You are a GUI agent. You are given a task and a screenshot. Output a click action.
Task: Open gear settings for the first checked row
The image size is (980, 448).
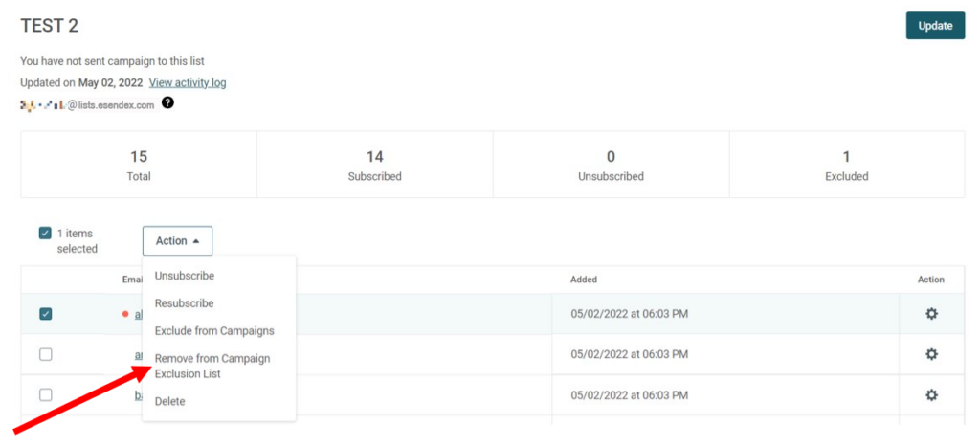pos(931,314)
